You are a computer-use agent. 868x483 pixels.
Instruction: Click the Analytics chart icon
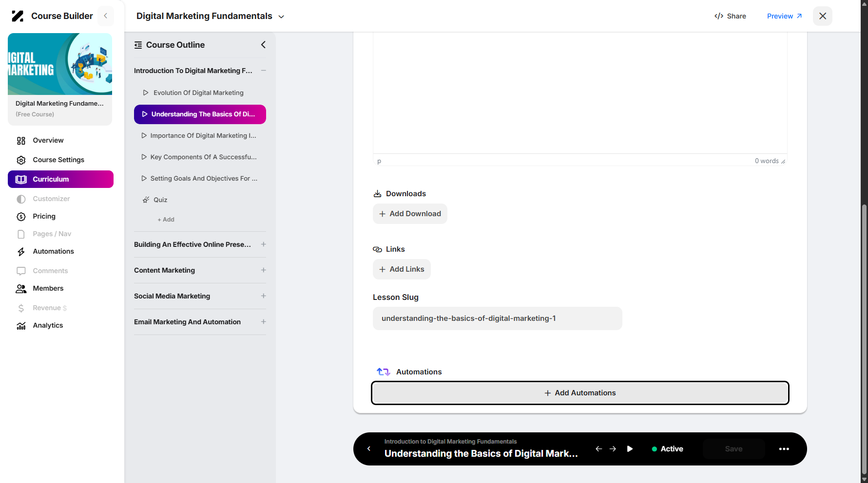[21, 326]
